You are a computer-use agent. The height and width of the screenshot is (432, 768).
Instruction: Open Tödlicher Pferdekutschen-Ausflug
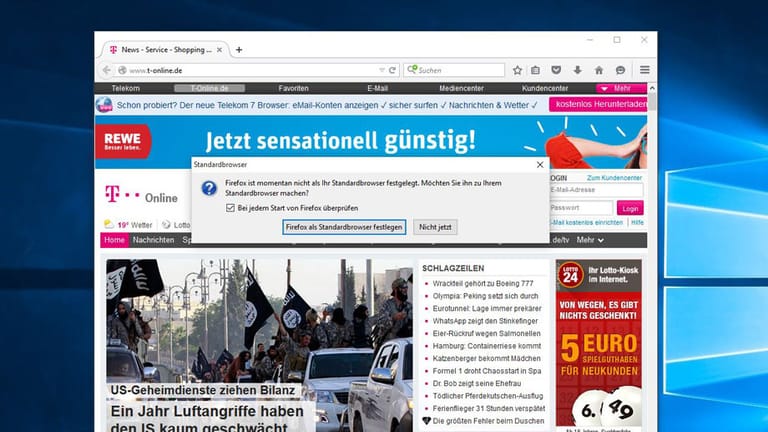click(488, 396)
